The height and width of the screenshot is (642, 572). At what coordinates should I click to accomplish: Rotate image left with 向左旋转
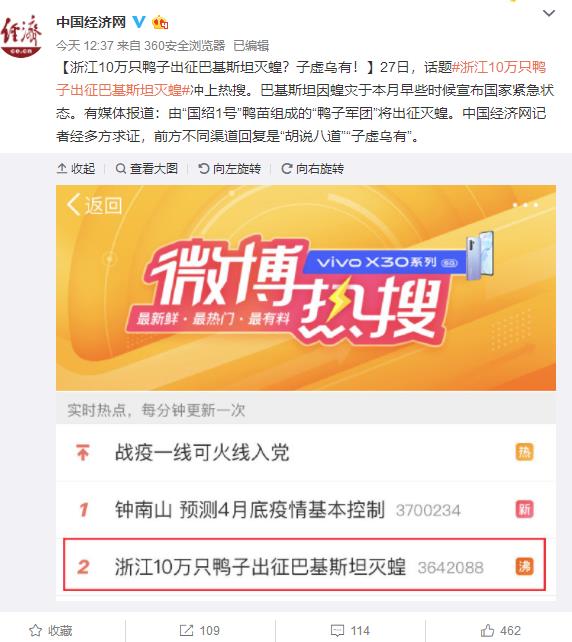[229, 169]
